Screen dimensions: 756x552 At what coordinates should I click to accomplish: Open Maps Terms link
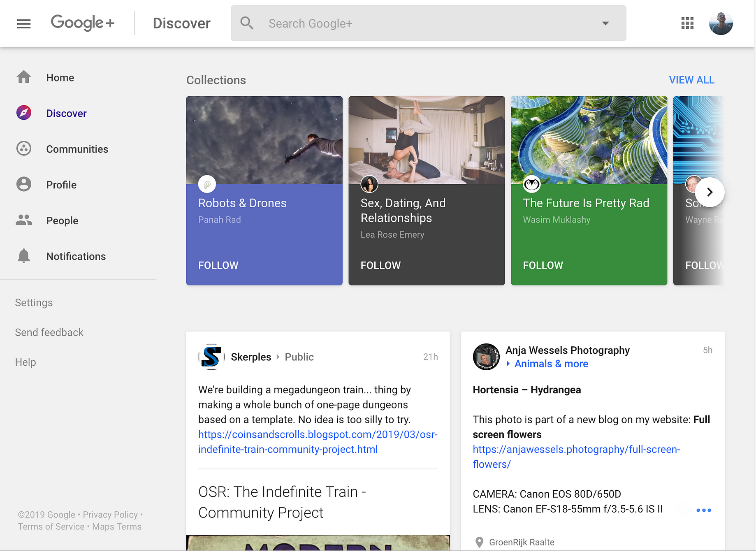tap(117, 526)
